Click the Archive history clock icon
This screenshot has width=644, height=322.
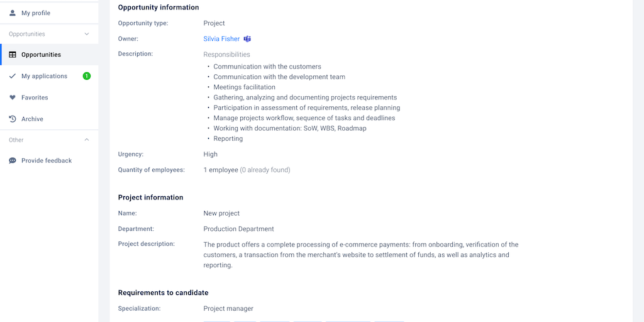[x=13, y=119]
